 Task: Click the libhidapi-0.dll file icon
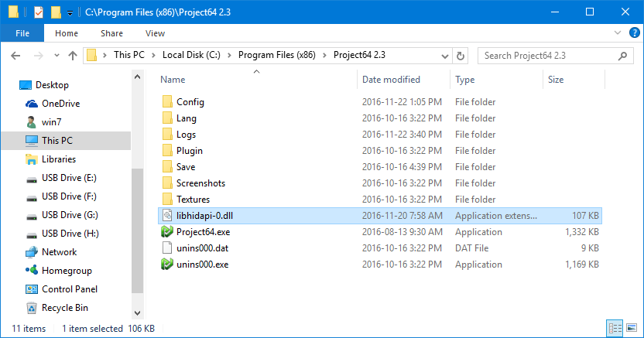(167, 215)
